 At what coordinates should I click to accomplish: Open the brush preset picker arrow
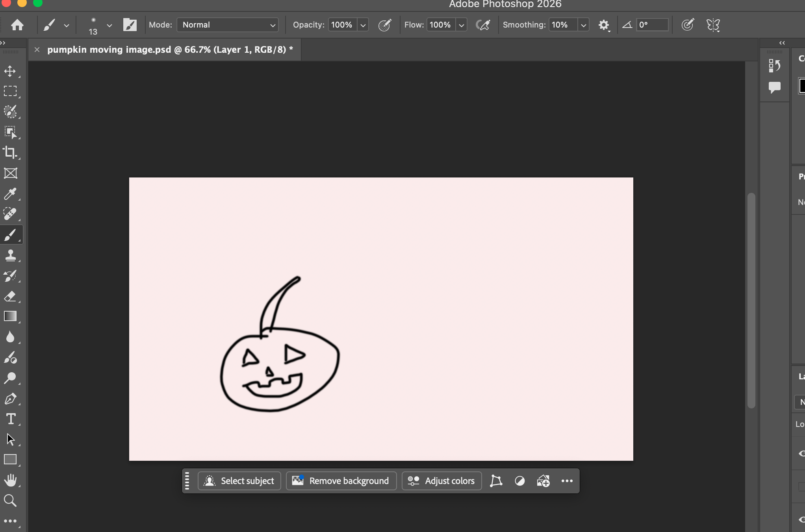point(109,25)
